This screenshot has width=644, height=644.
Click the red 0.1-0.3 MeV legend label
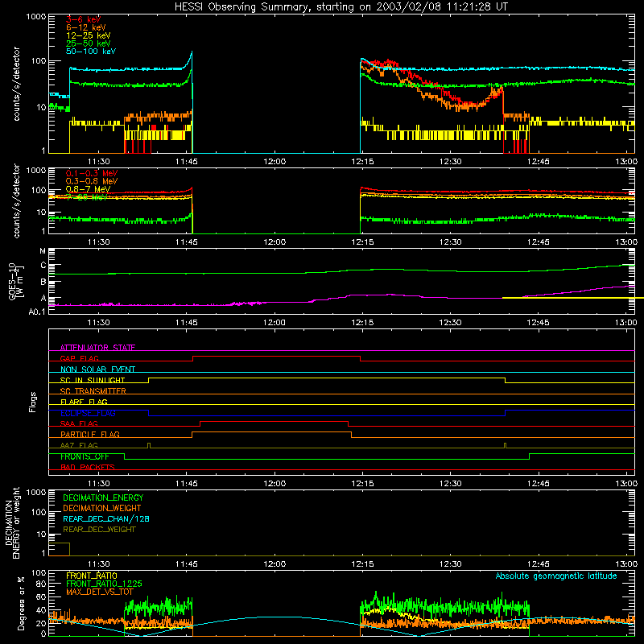pyautogui.click(x=92, y=173)
